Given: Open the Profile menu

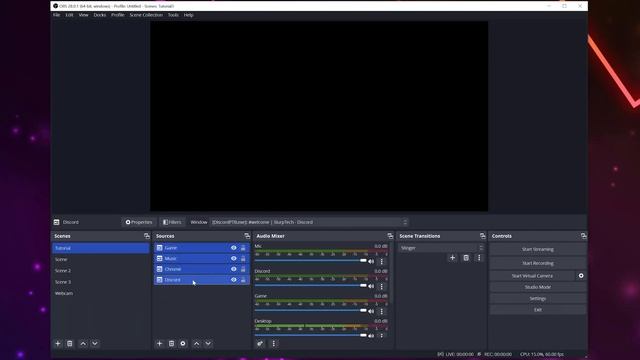Looking at the screenshot, I should pos(118,15).
